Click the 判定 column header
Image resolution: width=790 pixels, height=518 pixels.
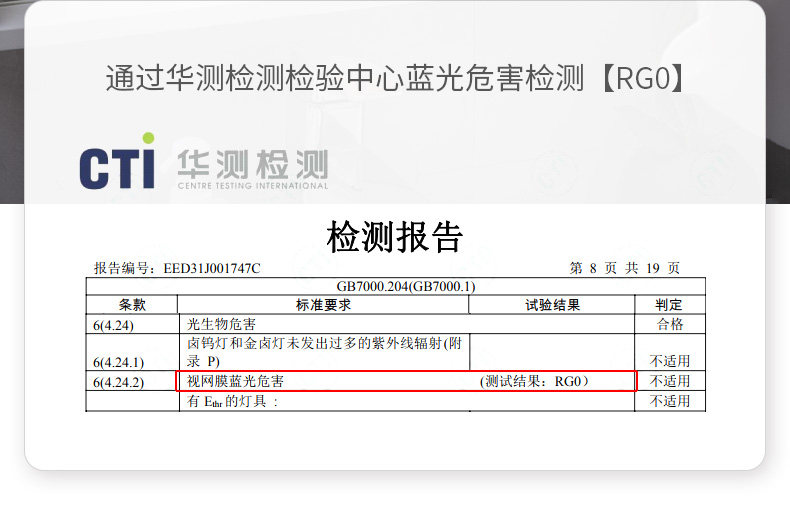tap(669, 305)
